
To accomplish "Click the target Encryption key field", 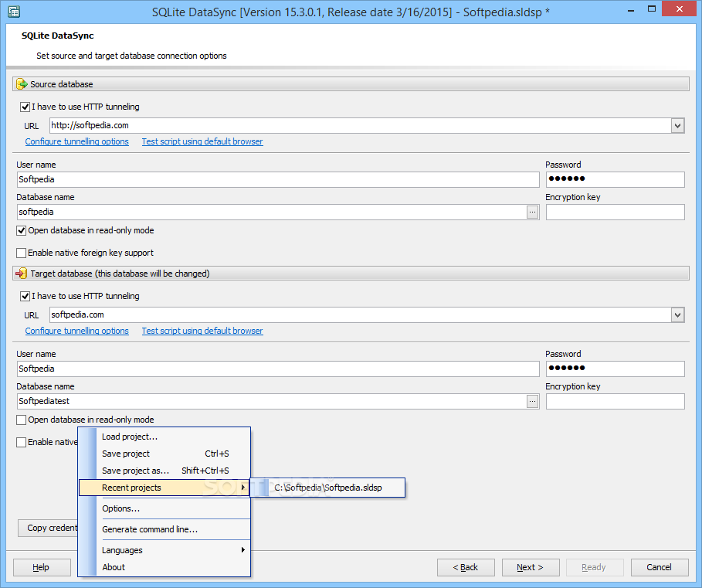I will [616, 402].
